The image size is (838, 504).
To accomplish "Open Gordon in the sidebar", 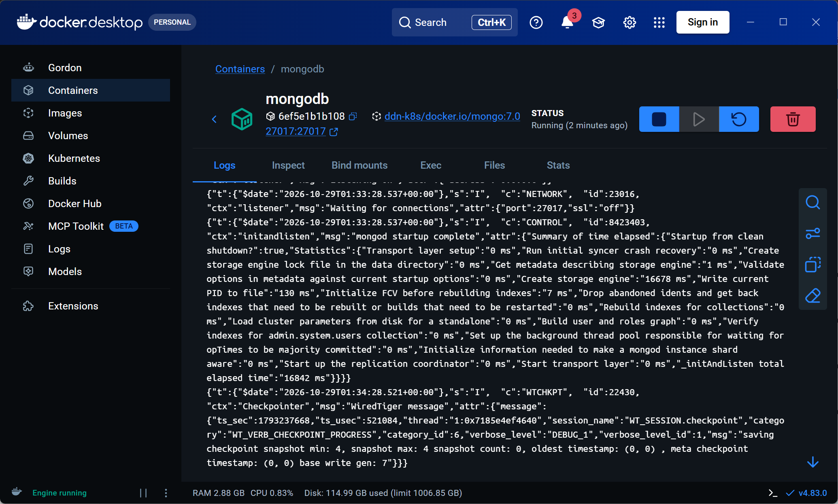I will [91, 68].
